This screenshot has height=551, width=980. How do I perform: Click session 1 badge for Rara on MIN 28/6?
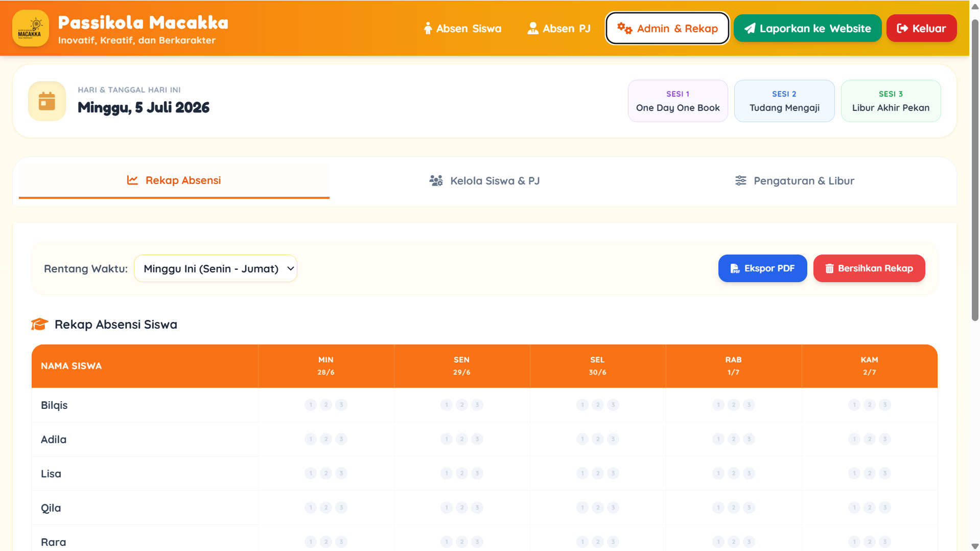click(x=311, y=542)
